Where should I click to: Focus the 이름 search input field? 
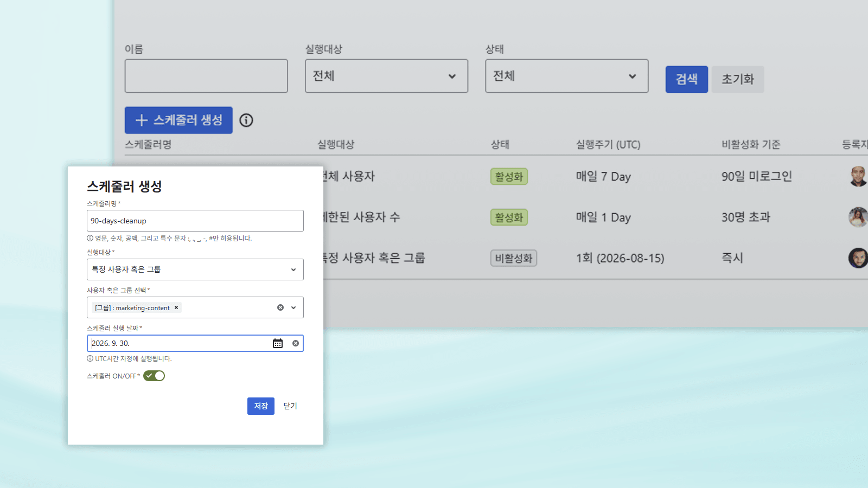tap(206, 76)
